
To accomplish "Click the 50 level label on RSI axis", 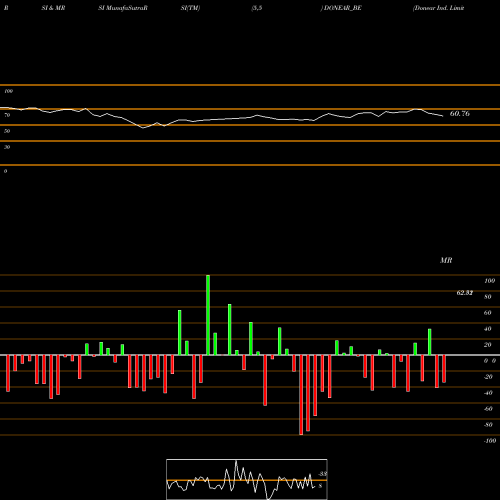I will [7, 131].
